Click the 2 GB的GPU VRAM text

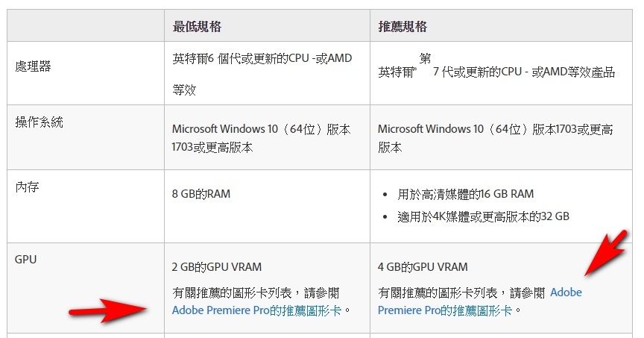click(x=216, y=267)
